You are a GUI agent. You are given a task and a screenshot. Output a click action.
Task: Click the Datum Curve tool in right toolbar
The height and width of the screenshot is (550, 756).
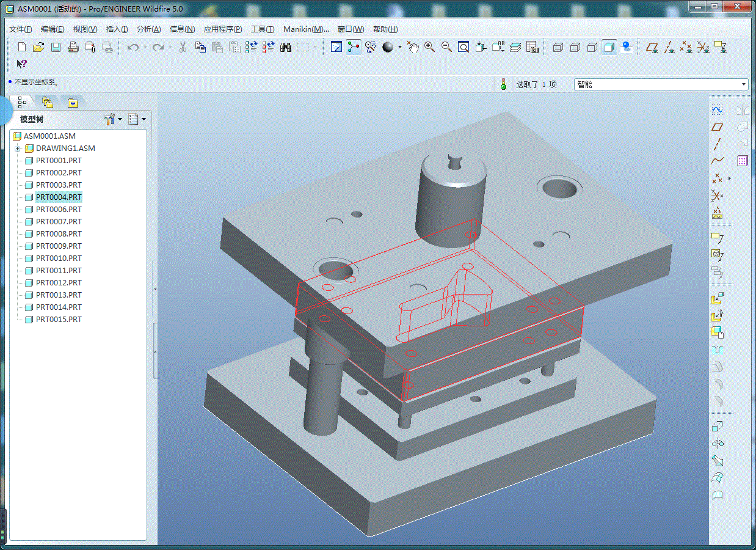(718, 161)
